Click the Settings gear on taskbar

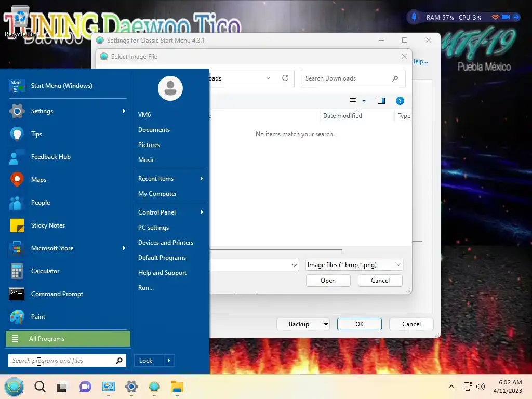(x=131, y=387)
